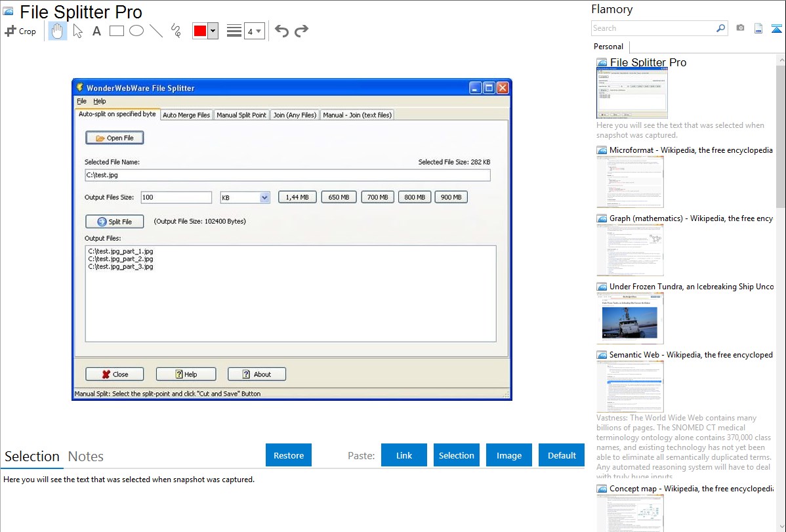Click the Close button with red X

[115, 374]
